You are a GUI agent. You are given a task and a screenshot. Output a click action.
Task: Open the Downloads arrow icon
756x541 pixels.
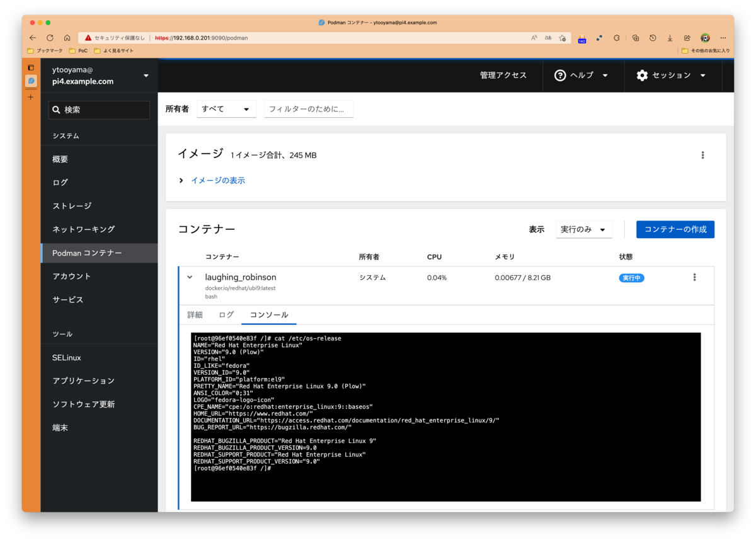pyautogui.click(x=670, y=38)
